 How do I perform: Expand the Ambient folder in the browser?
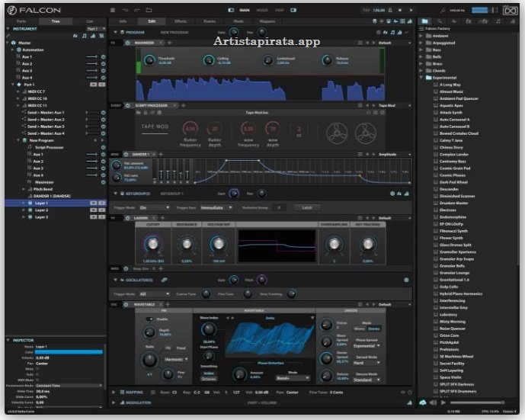[x=421, y=36]
